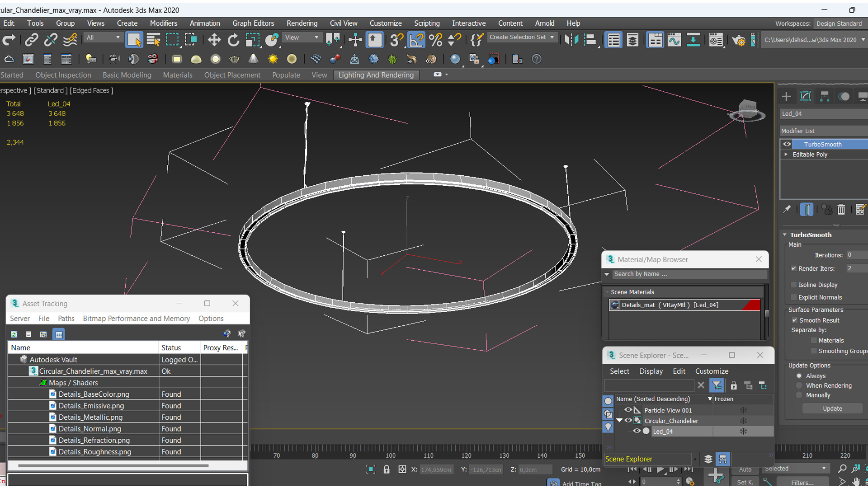868x488 pixels.
Task: Click the Add Time Tag label
Action: tap(581, 483)
